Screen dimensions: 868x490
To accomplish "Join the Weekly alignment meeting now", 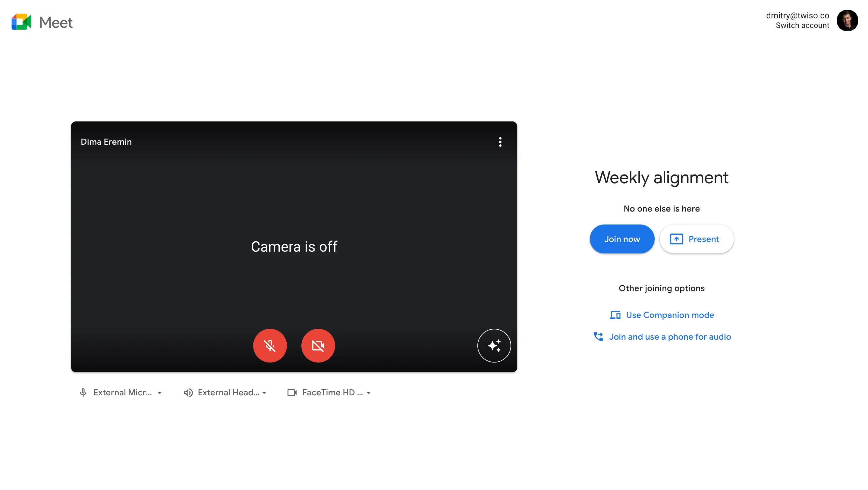I will point(622,239).
